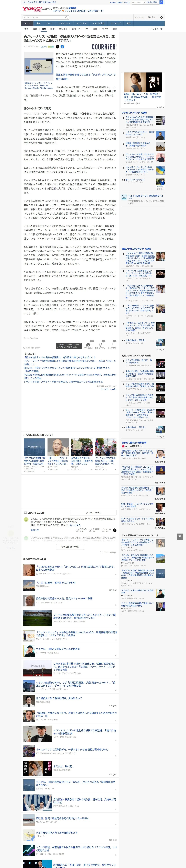The width and height of the screenshot is (186, 868).
Task: Open the エキスパート navigation tab
Action: pyautogui.click(x=64, y=24)
